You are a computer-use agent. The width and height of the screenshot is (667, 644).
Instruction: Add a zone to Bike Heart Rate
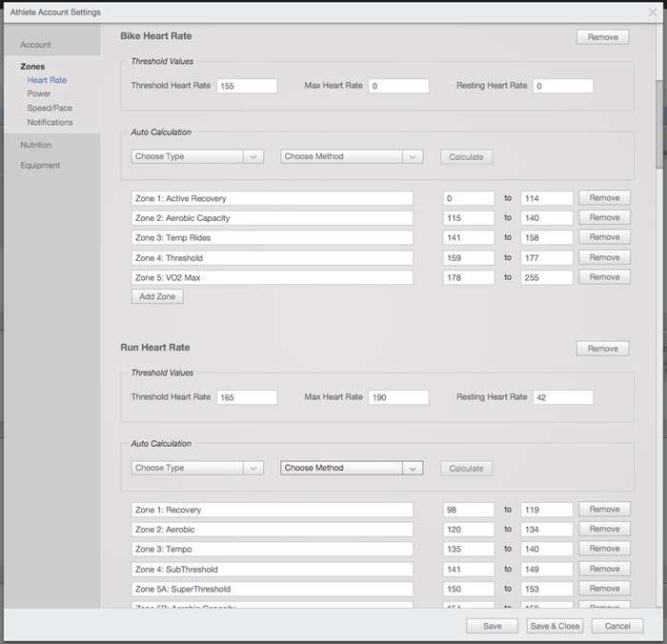(x=157, y=296)
